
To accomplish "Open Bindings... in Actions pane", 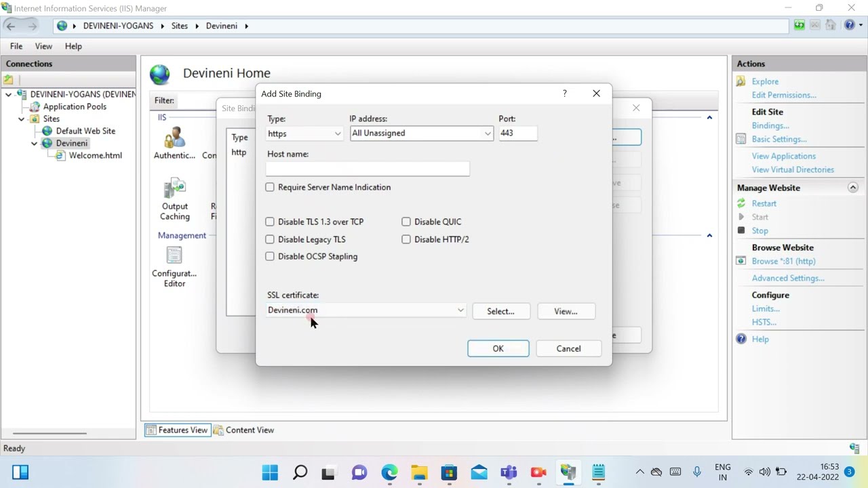I will pyautogui.click(x=770, y=125).
